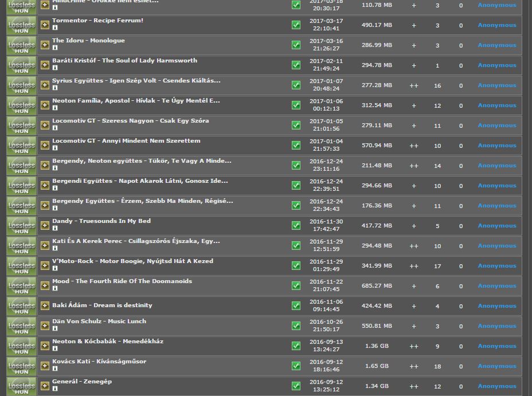Click the info icon under Baráti Kristóf
The width and height of the screenshot is (532, 396).
tap(55, 68)
